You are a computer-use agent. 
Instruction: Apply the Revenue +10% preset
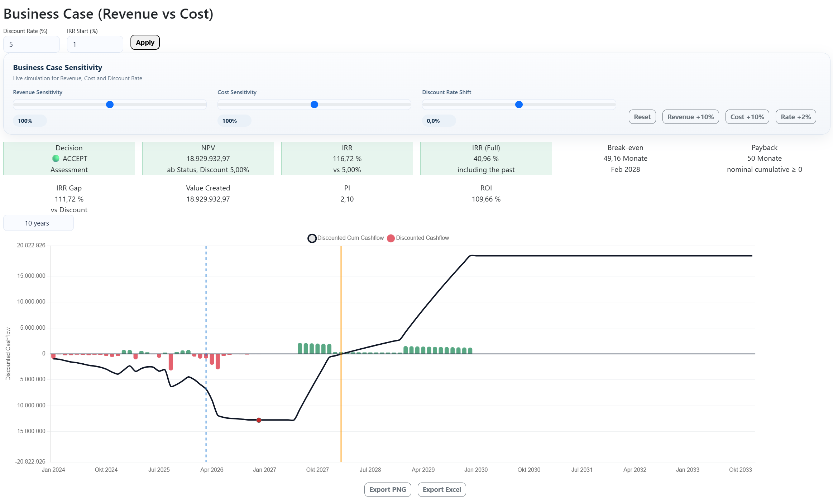pos(690,117)
